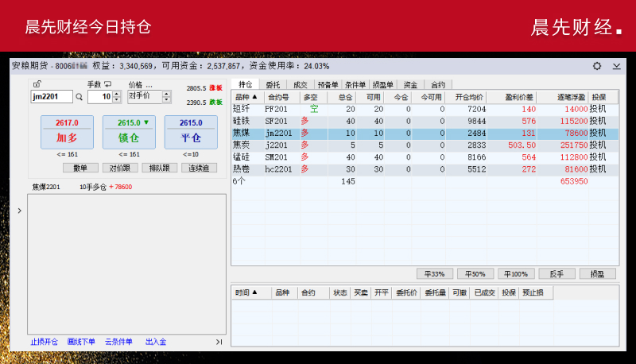The width and height of the screenshot is (636, 364).
Task: Sort the orders by 时间 column
Action: point(246,292)
